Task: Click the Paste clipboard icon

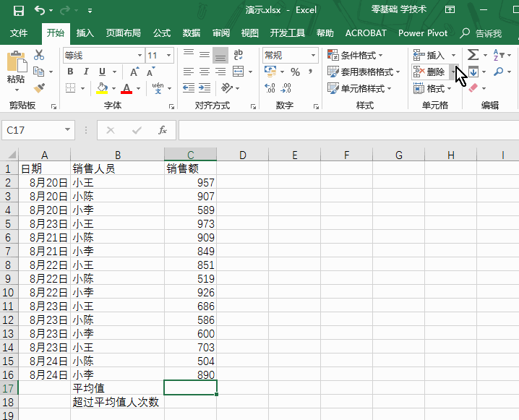Action: (16, 62)
